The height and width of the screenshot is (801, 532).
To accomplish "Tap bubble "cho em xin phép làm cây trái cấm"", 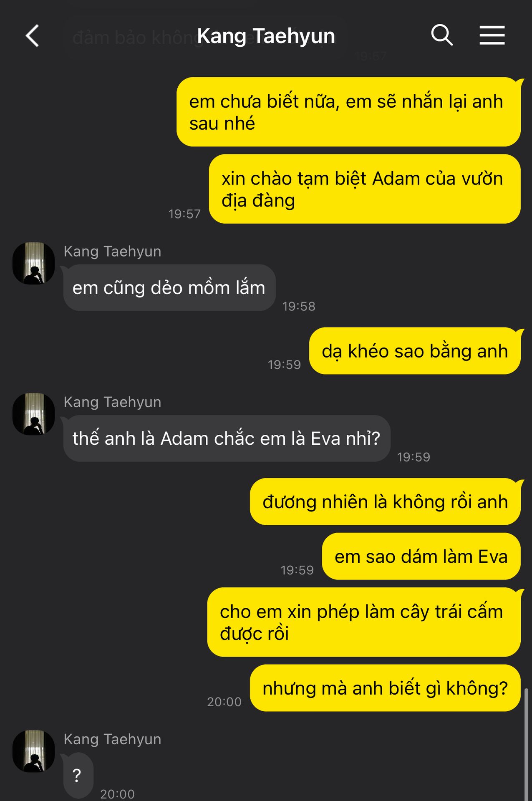I will pyautogui.click(x=364, y=622).
